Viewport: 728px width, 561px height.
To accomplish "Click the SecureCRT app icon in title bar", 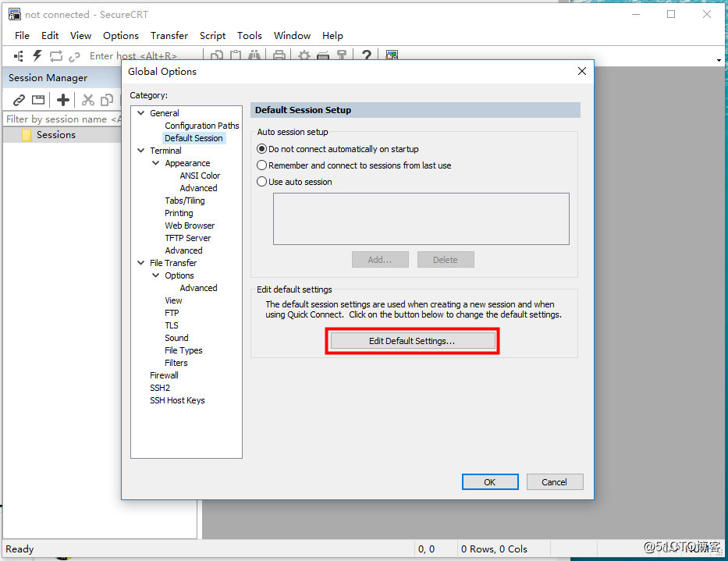I will point(14,14).
